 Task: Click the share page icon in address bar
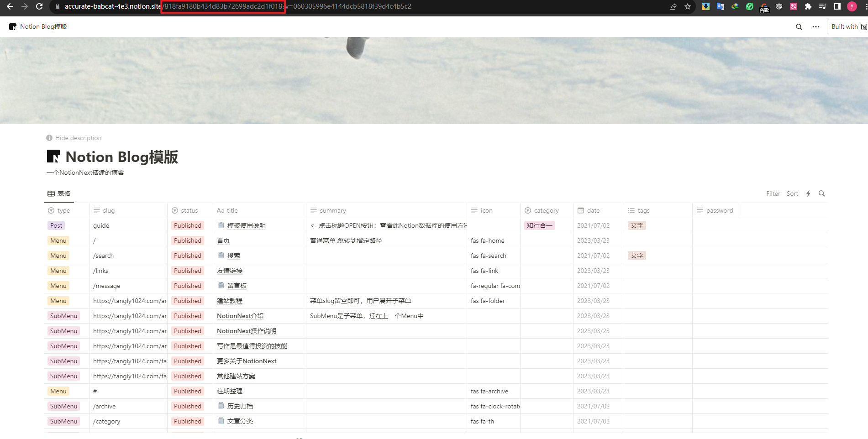coord(673,6)
